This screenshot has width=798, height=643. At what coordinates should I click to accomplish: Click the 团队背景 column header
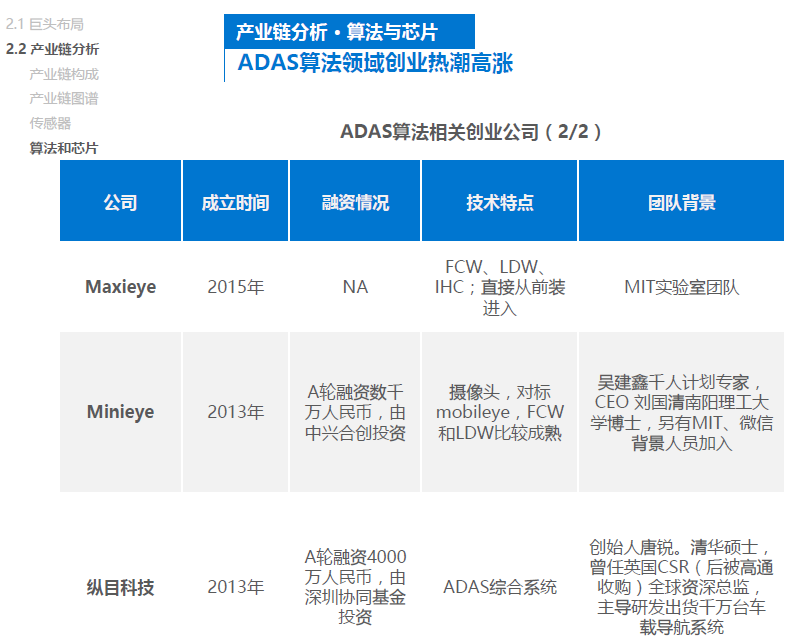pyautogui.click(x=681, y=201)
